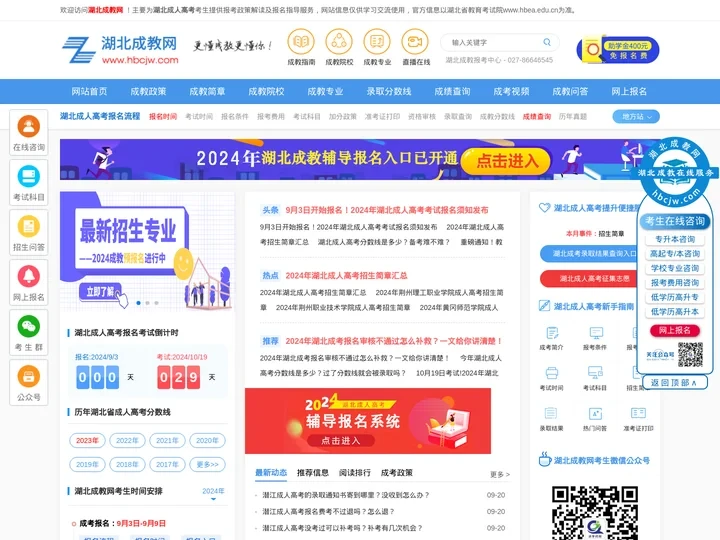Viewport: 720px width, 540px height.
Task: Click 报考费用咨询 in floating panel
Action: tap(675, 283)
